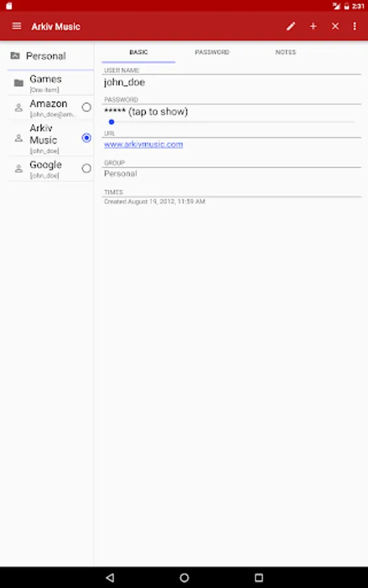Open the Games group item

(x=50, y=83)
